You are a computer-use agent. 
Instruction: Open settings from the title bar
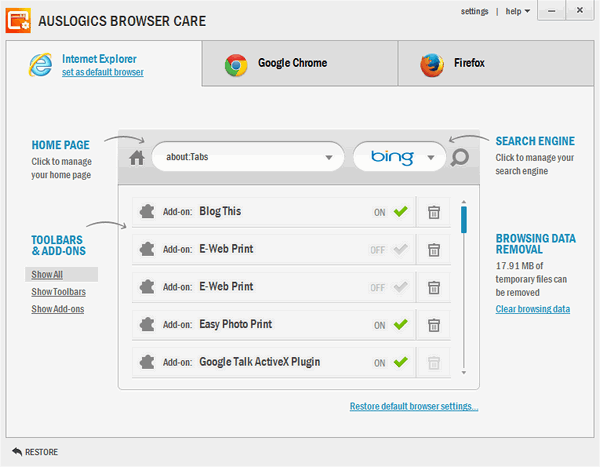point(474,11)
